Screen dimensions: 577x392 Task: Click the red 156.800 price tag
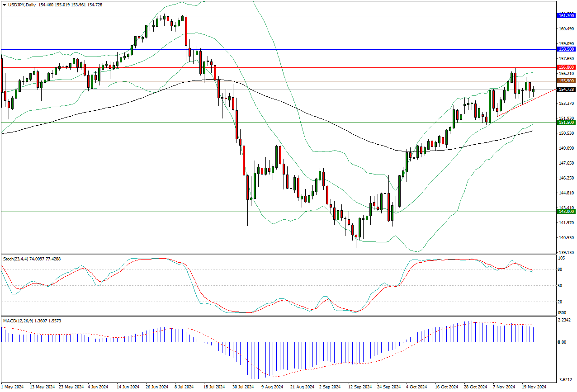pyautogui.click(x=566, y=67)
